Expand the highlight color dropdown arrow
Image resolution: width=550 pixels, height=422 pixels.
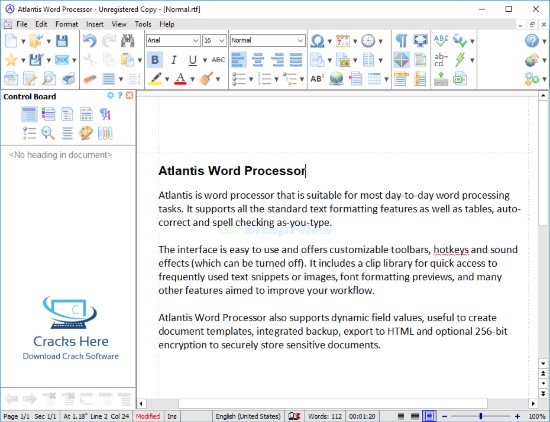click(x=167, y=79)
